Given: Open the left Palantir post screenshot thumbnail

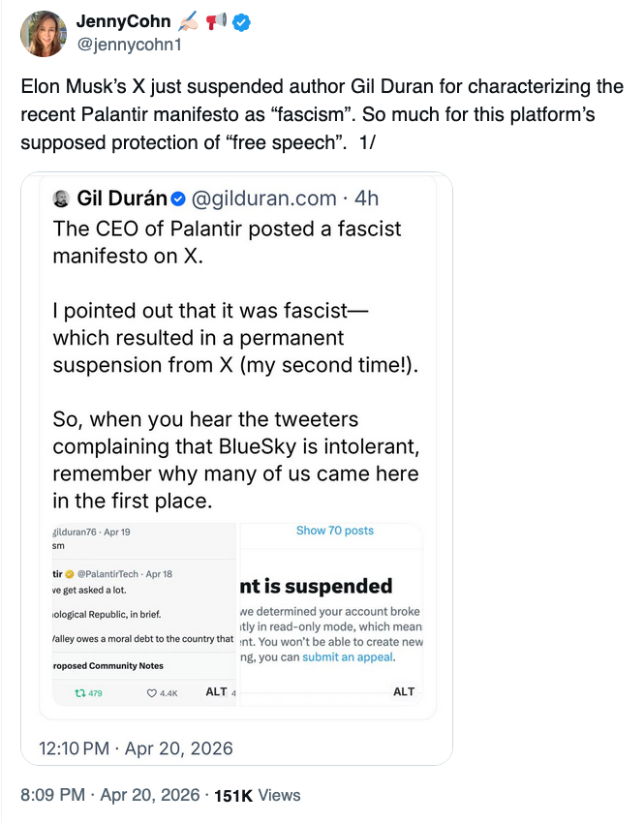Looking at the screenshot, I should point(143,610).
